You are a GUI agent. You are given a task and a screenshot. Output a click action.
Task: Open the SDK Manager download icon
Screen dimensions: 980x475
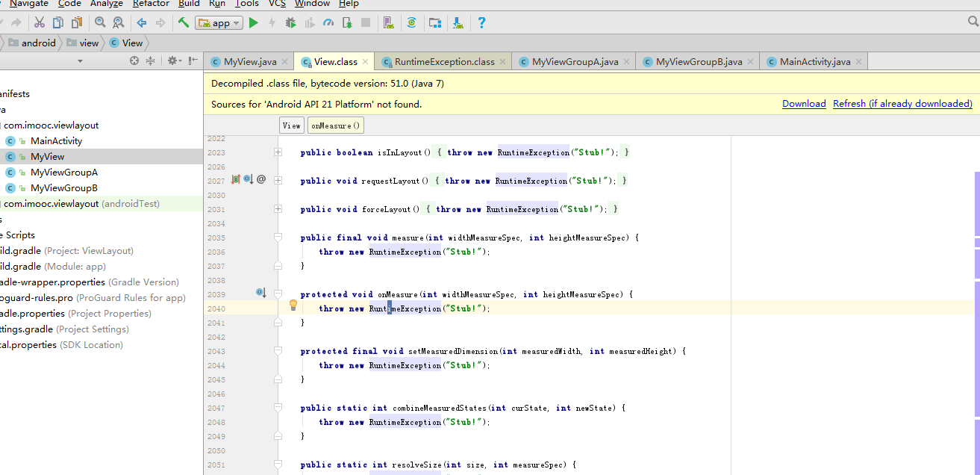[x=458, y=23]
